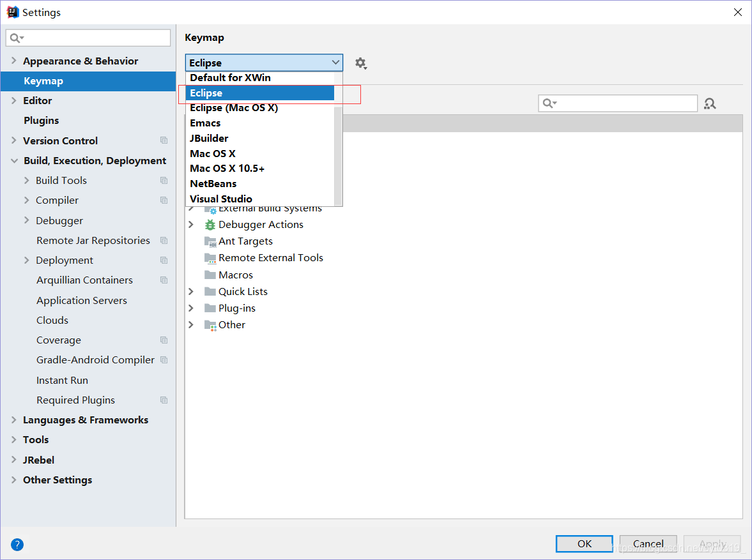This screenshot has height=560, width=752.
Task: Click the Macros folder icon
Action: pos(210,275)
